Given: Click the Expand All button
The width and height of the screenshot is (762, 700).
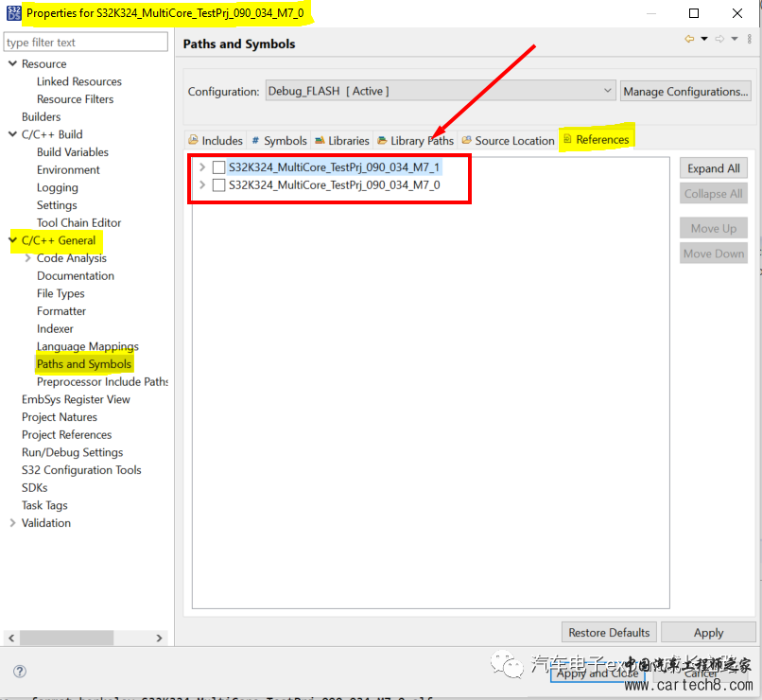Looking at the screenshot, I should coord(713,168).
